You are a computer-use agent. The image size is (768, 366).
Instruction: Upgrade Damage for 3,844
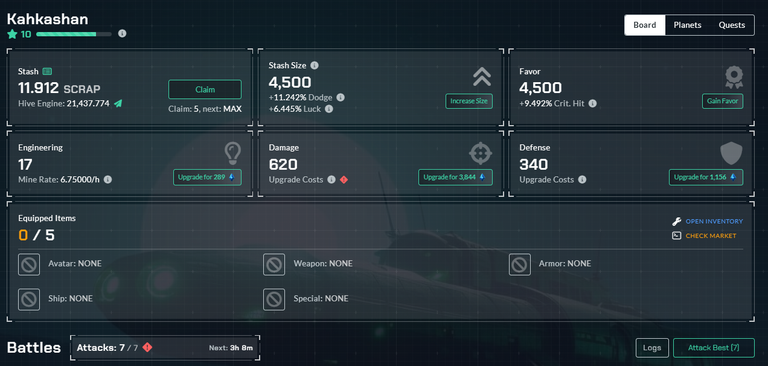tap(456, 177)
